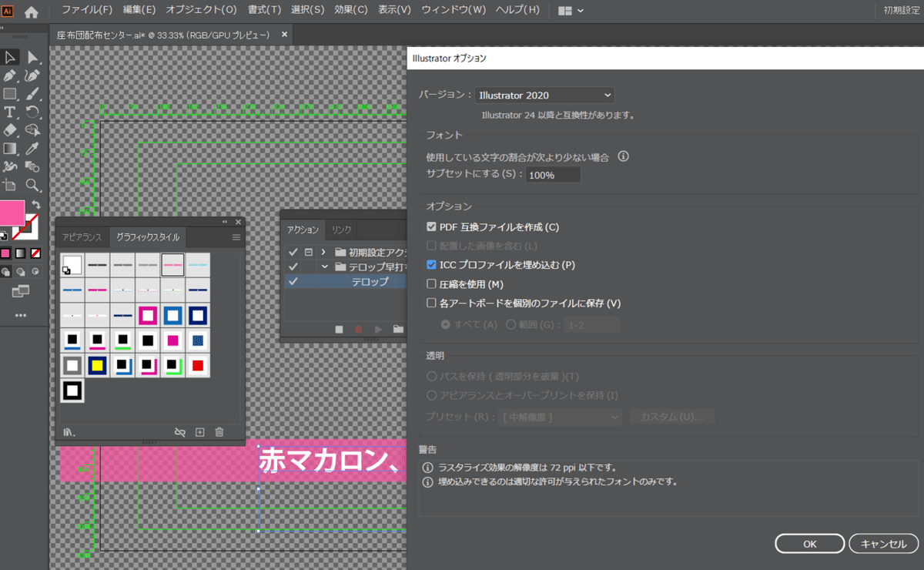The width and height of the screenshot is (924, 570).
Task: Swap fill and stroke colors arrow
Action: (35, 204)
